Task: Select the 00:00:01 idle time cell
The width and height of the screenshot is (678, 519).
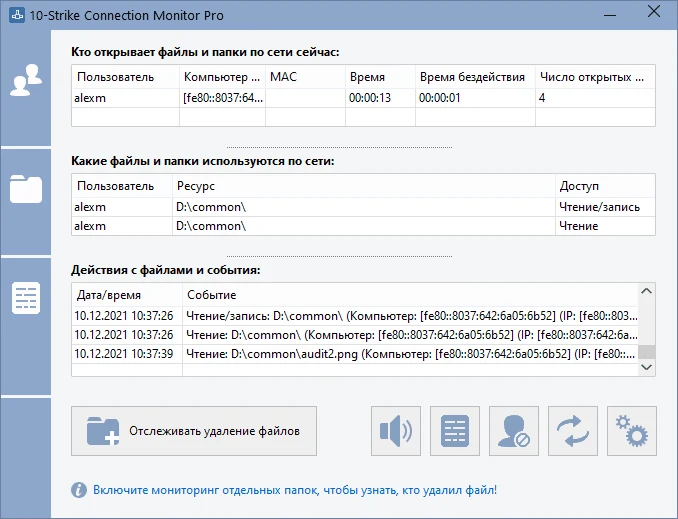Action: coord(475,98)
